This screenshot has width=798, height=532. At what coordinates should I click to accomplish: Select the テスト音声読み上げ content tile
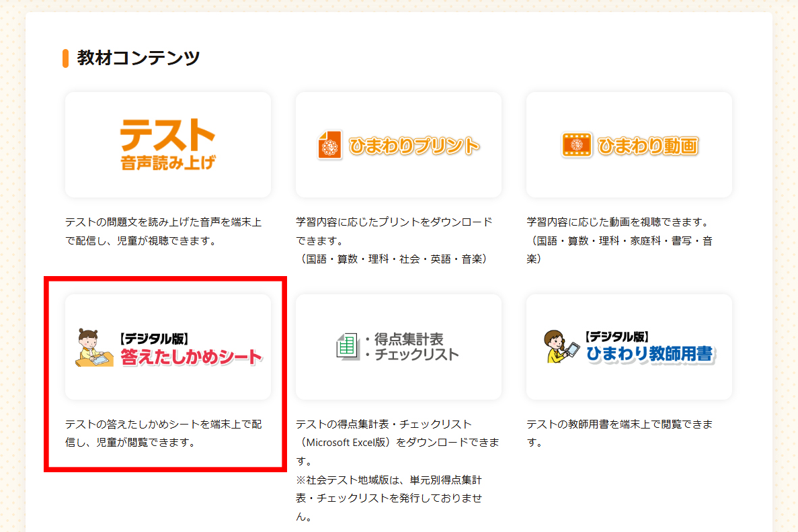coord(167,144)
